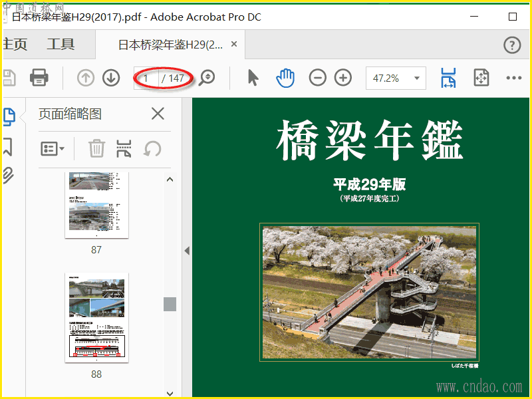Open the help question mark

(x=512, y=45)
